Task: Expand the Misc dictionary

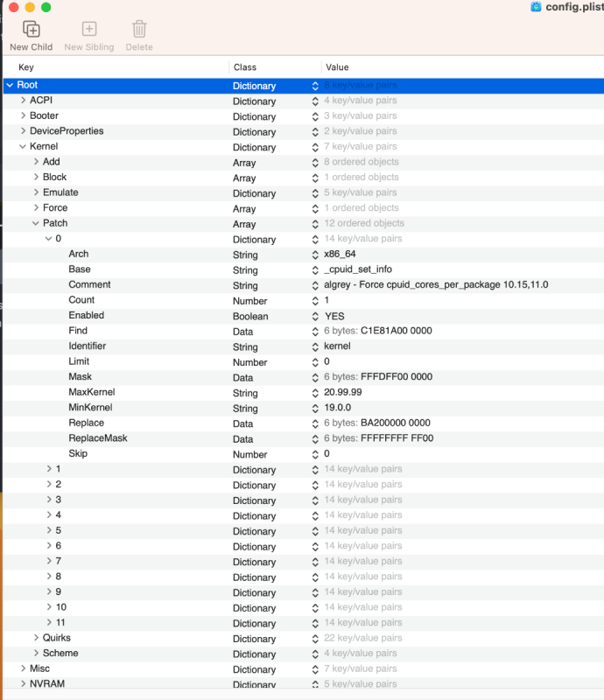Action: click(24, 668)
